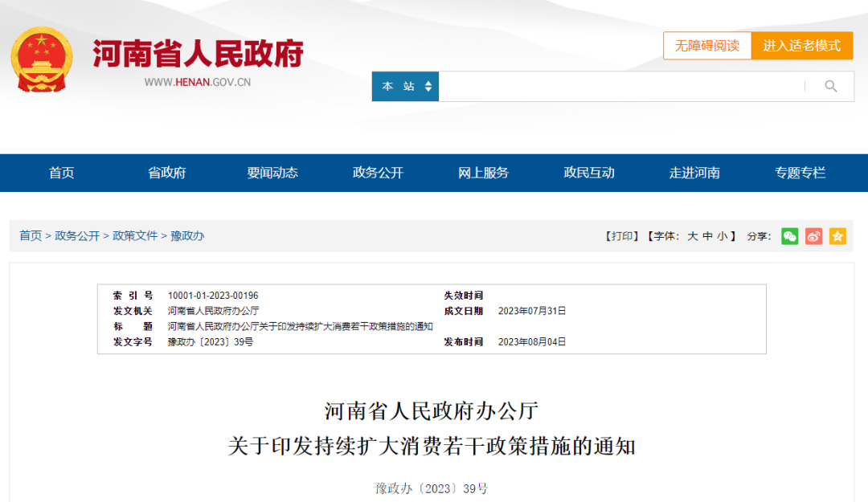Open 走进河南 navigation item
868x502 pixels.
pos(694,173)
